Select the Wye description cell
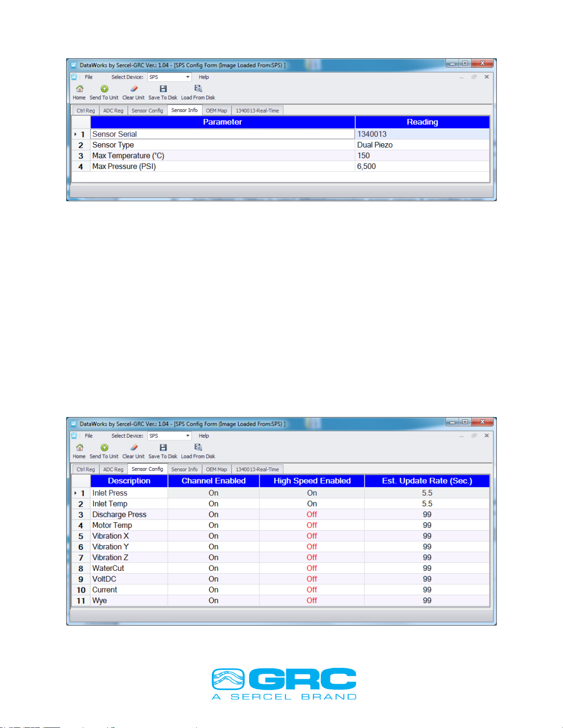This screenshot has height=728, width=563. click(129, 600)
